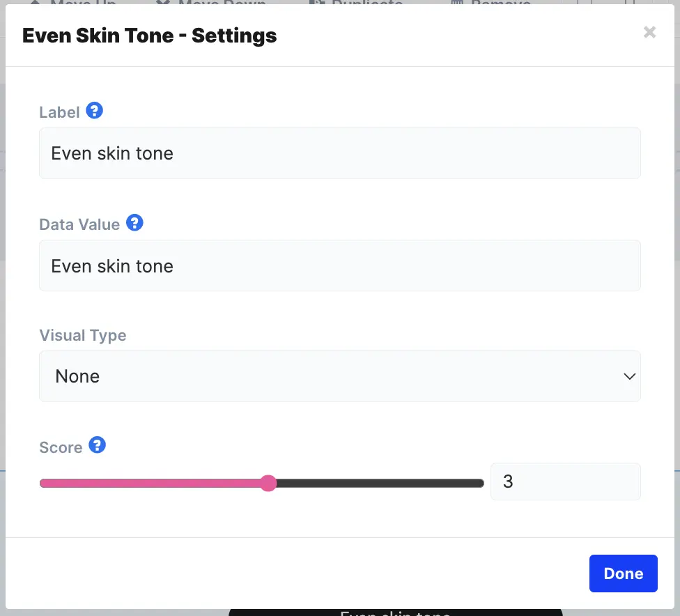Click the Even skin tone dark label below dialog

coord(395,613)
